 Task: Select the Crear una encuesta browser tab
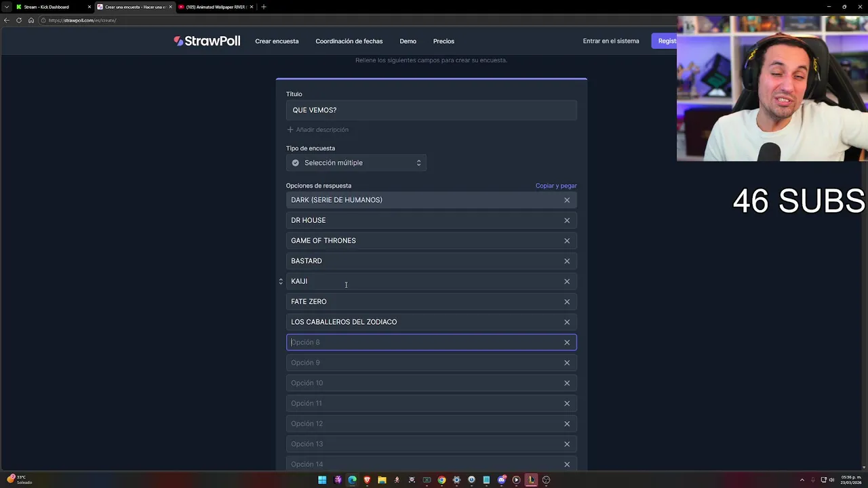point(135,7)
